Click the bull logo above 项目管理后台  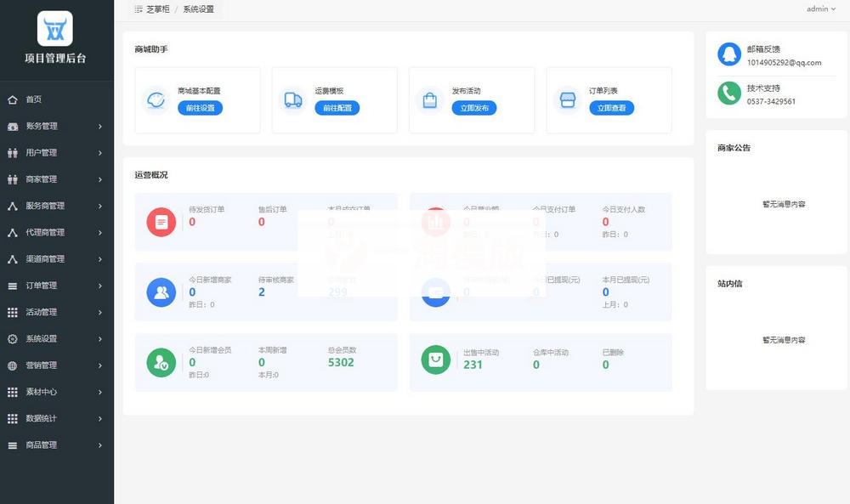point(55,28)
